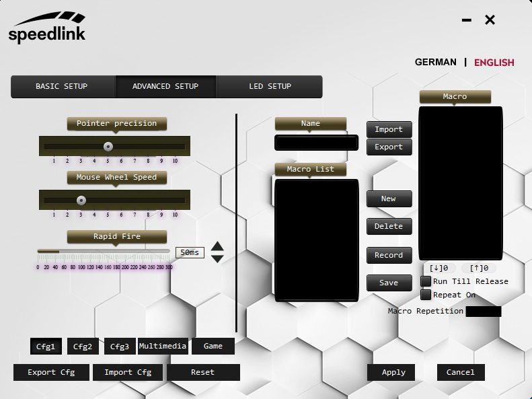This screenshot has height=399, width=532.
Task: Switch to the Cfg2 profile
Action: coord(83,347)
